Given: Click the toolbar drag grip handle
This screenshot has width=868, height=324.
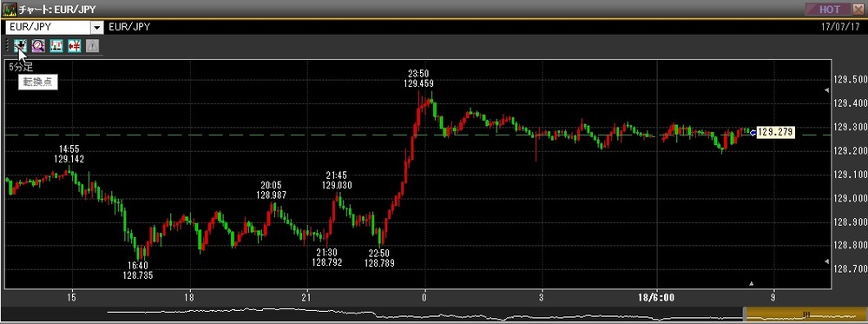Looking at the screenshot, I should pyautogui.click(x=7, y=46).
